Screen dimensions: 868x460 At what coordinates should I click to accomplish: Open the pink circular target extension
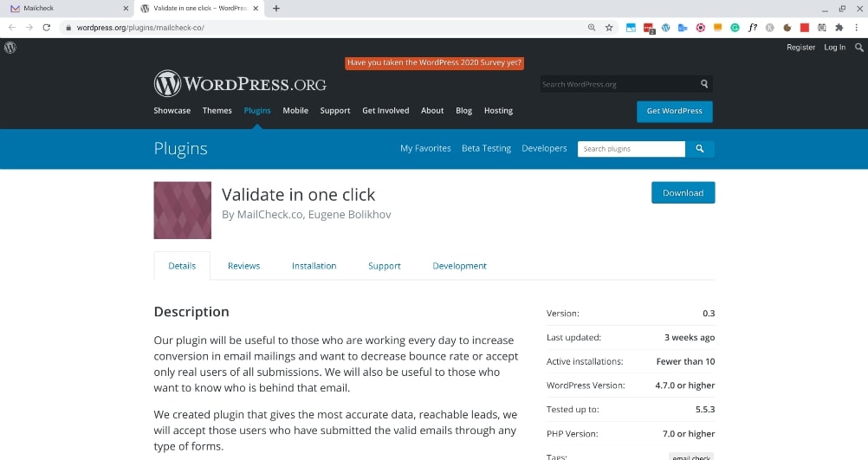pyautogui.click(x=700, y=27)
